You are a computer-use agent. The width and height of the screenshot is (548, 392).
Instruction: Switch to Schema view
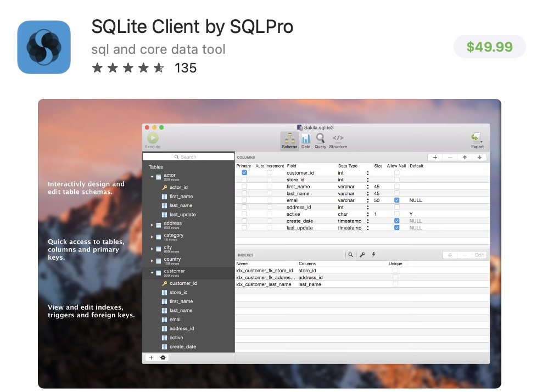click(289, 141)
